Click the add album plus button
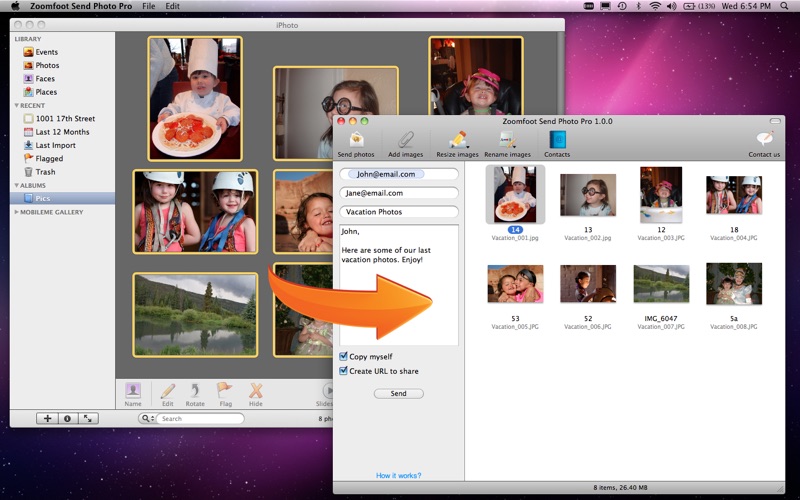Image resolution: width=800 pixels, height=500 pixels. click(x=47, y=418)
